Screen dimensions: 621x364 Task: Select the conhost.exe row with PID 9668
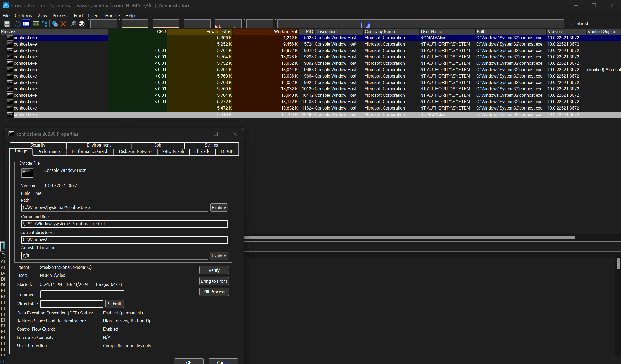[x=25, y=70]
